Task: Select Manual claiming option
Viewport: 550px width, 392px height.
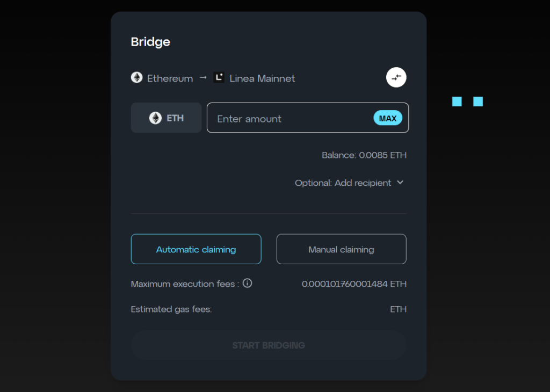Action: click(x=341, y=249)
